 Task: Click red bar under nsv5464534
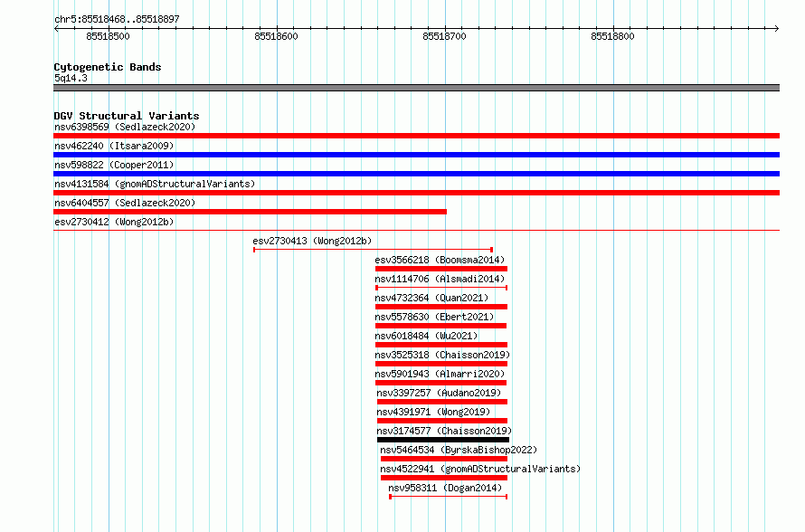(x=444, y=459)
